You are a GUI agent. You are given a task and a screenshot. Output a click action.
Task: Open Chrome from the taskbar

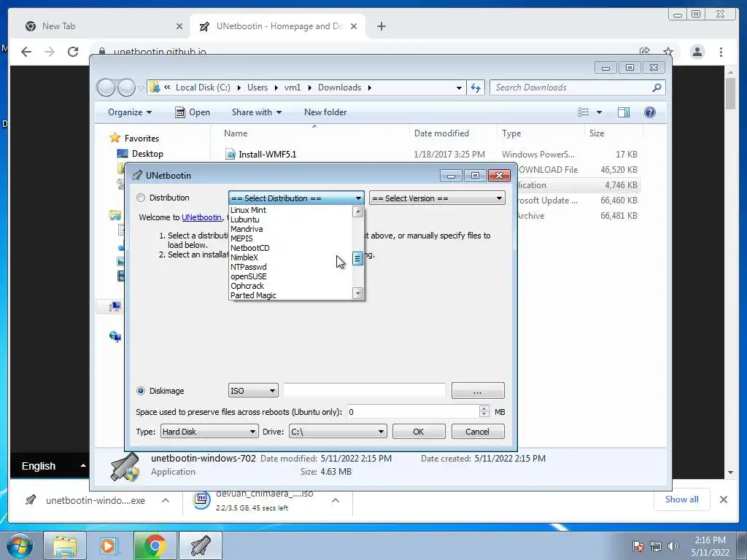point(155,545)
